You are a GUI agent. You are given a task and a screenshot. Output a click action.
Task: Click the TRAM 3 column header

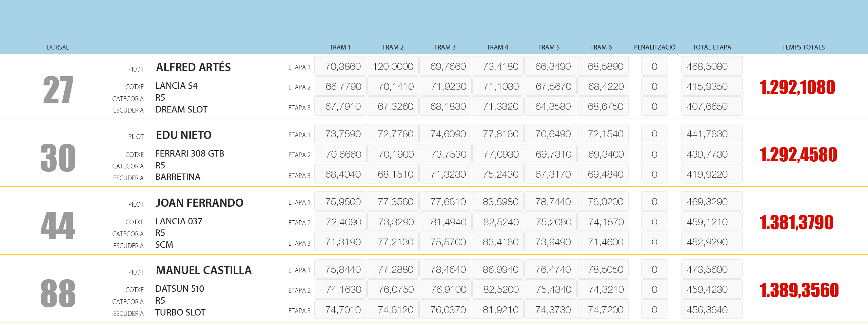pyautogui.click(x=445, y=47)
